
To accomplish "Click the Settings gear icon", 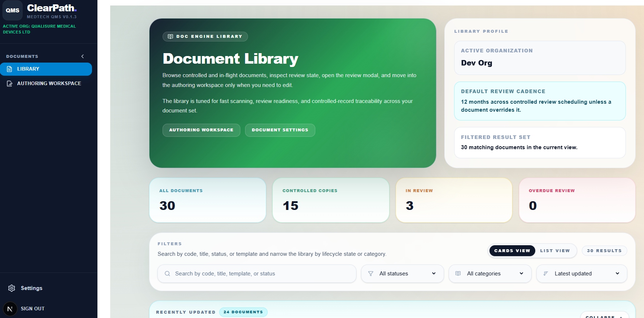I will point(12,288).
